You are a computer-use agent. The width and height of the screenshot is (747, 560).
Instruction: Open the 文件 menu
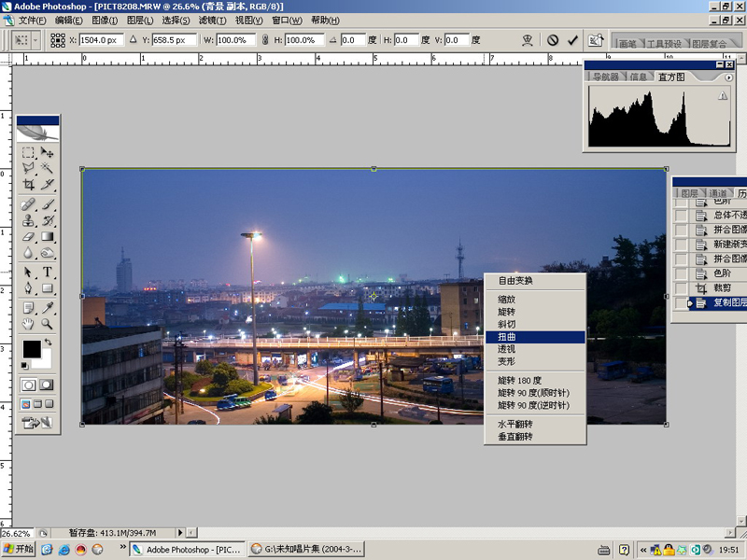[32, 21]
